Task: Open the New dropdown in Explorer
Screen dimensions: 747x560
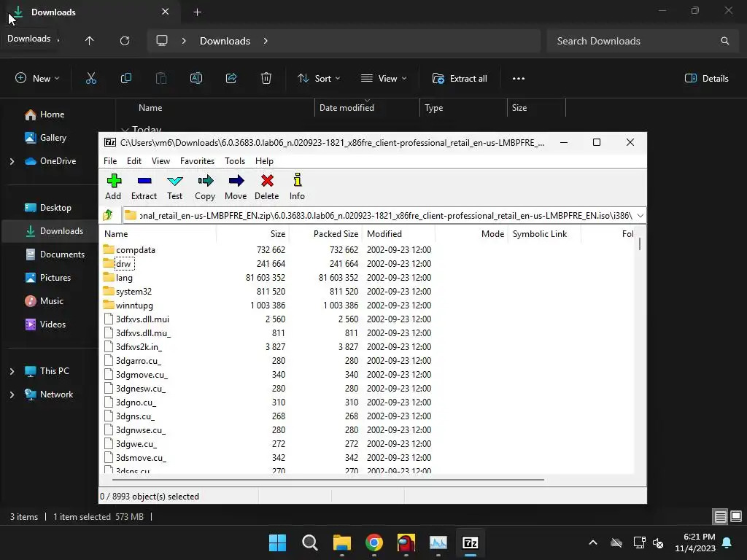Action: click(37, 79)
